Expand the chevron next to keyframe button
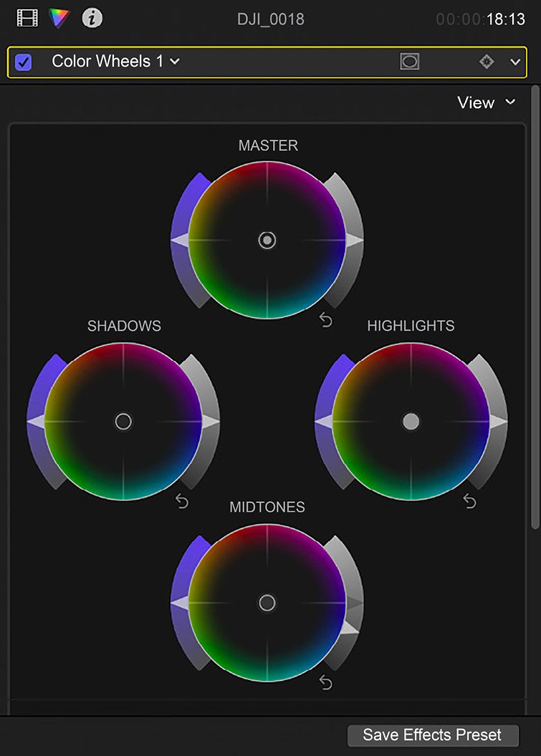541x756 pixels. 515,62
